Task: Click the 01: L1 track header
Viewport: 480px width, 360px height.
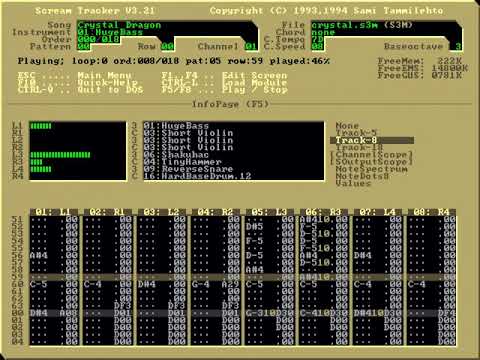Action: click(x=54, y=212)
